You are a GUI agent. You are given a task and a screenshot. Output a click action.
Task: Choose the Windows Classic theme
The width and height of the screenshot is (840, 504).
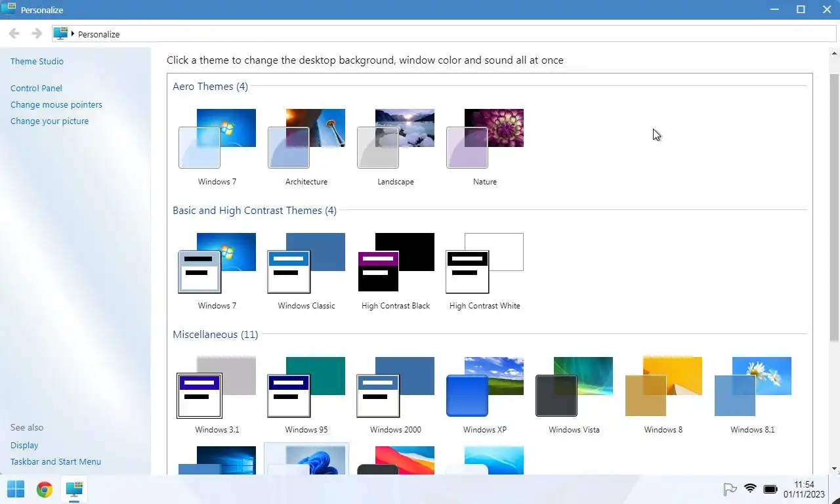pos(306,271)
